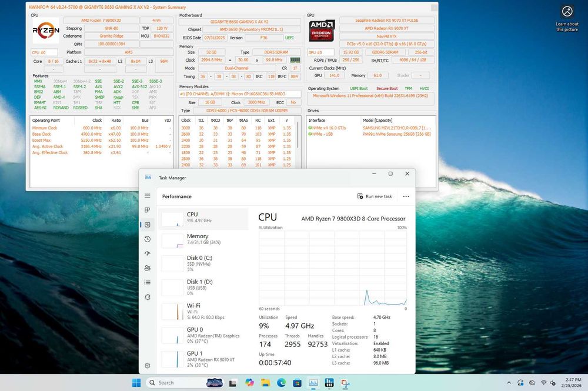Click Avg. Effective Clock row
Viewport: 588px width, 391px height.
tap(101, 152)
